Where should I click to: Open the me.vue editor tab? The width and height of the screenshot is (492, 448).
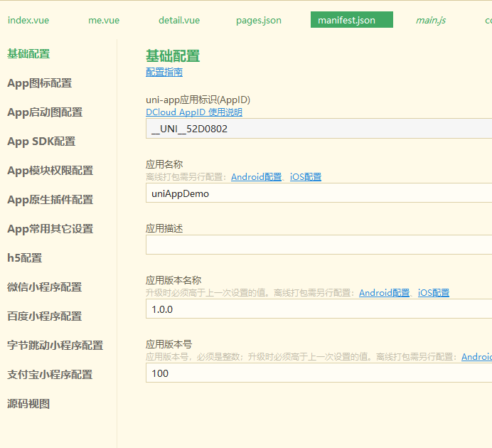click(104, 20)
